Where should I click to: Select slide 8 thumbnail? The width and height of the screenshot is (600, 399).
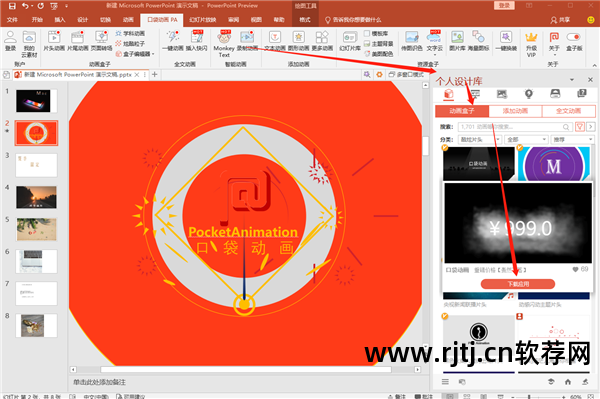coord(36,326)
